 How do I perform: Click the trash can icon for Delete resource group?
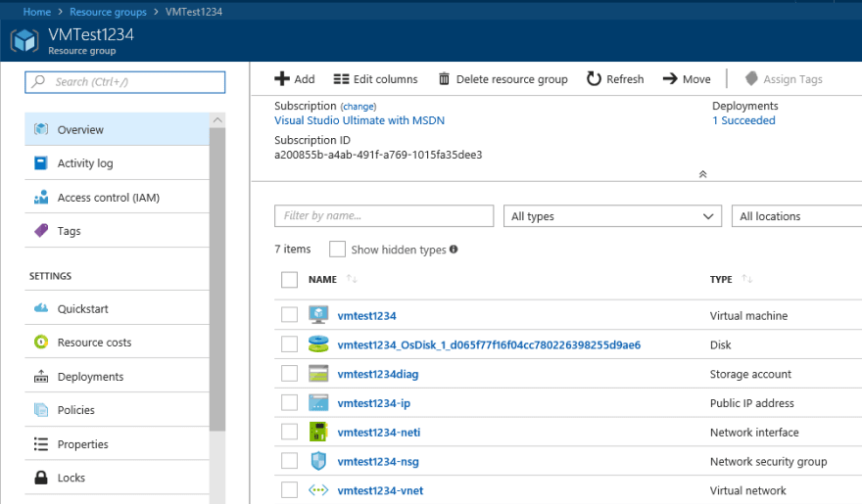pos(444,79)
